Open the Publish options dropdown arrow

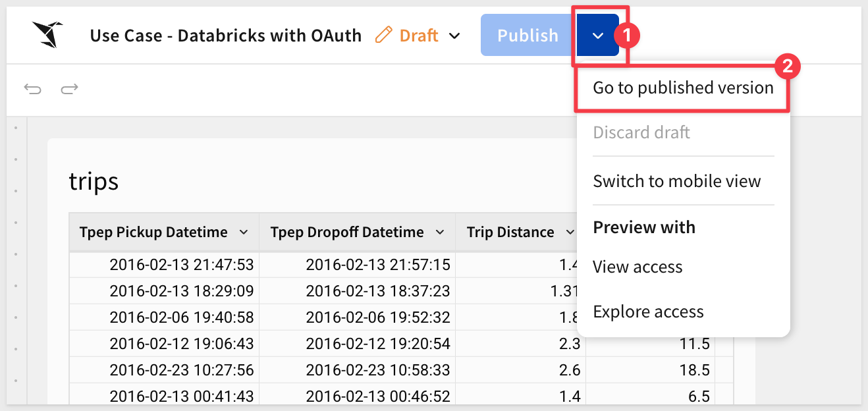[x=598, y=36]
